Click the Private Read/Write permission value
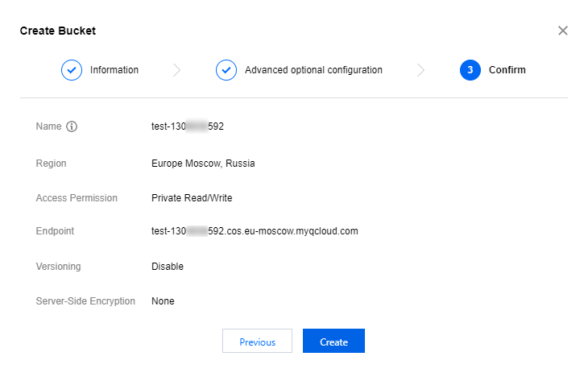588x377 pixels. tap(192, 198)
